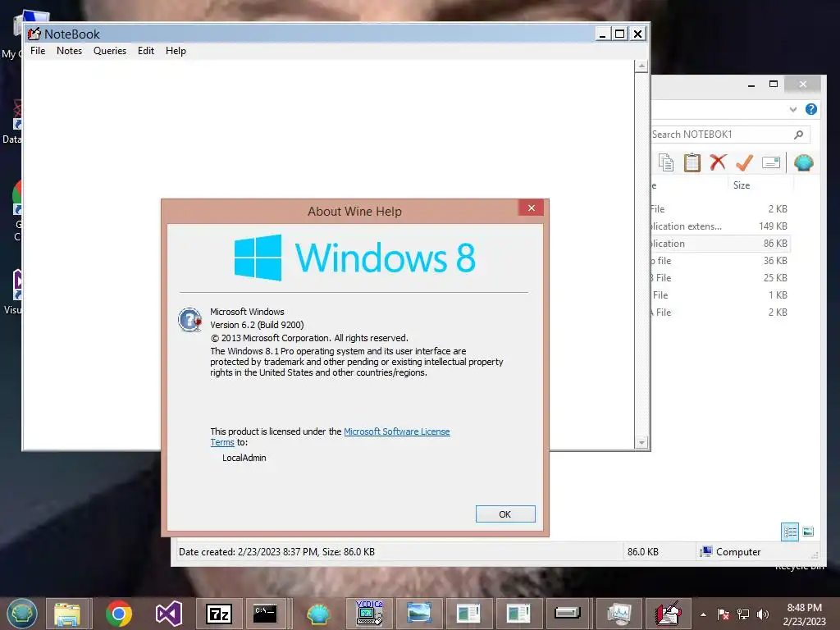840x630 pixels.
Task: Open Visual Studio from taskbar
Action: coord(169,614)
